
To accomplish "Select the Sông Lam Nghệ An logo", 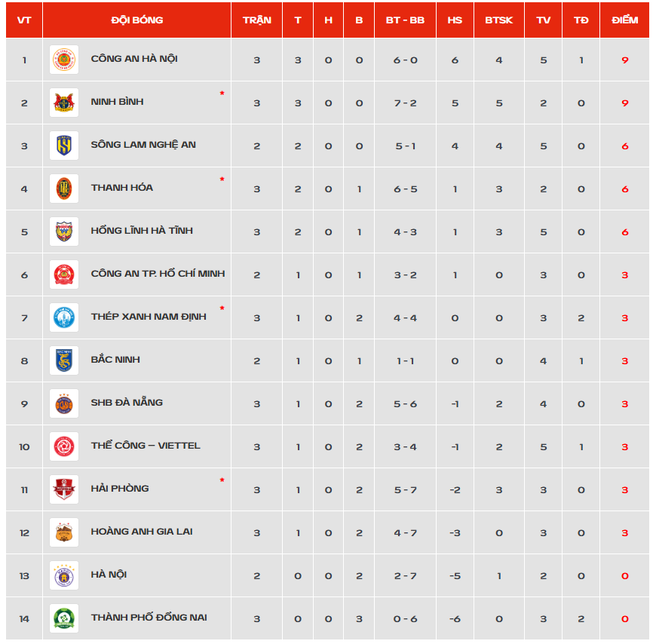I will click(64, 146).
